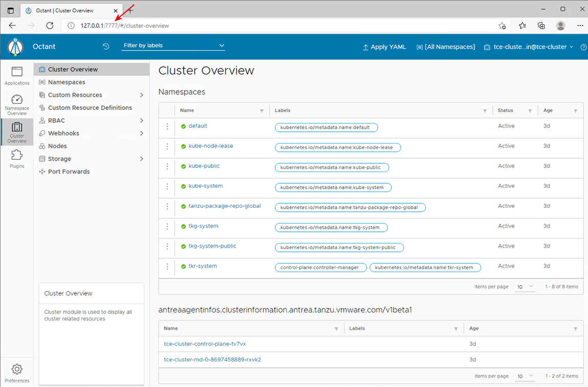Image resolution: width=588 pixels, height=387 pixels.
Task: Expand Webhooks in sidebar
Action: click(x=142, y=133)
